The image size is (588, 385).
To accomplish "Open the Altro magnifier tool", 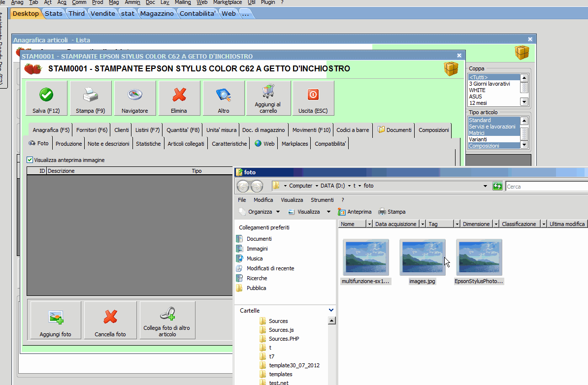I will click(x=224, y=98).
